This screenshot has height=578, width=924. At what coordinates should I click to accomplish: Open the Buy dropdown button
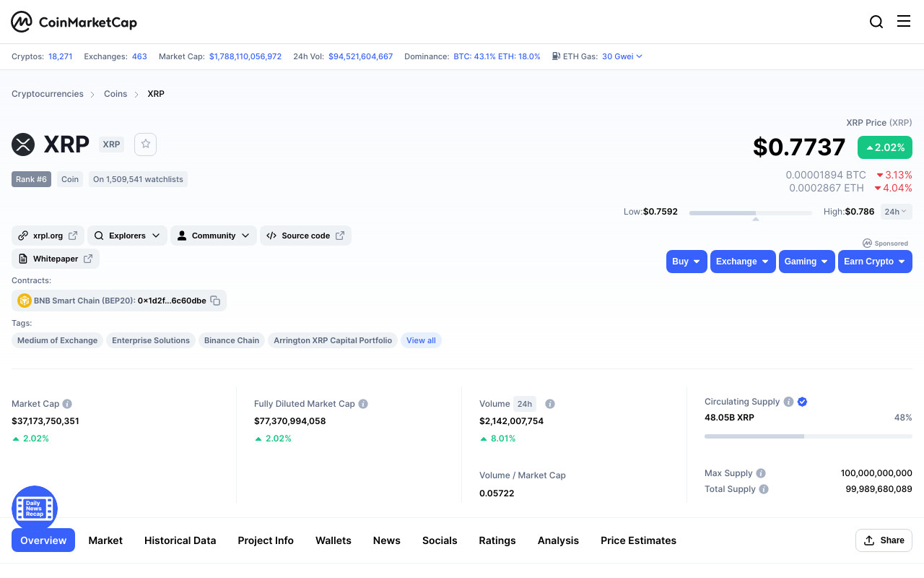tap(687, 262)
